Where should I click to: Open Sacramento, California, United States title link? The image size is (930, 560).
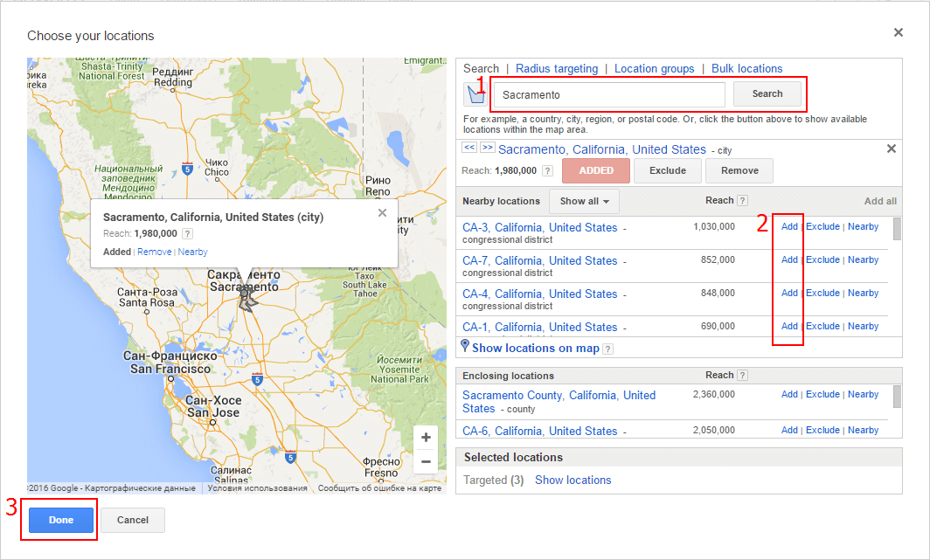602,149
